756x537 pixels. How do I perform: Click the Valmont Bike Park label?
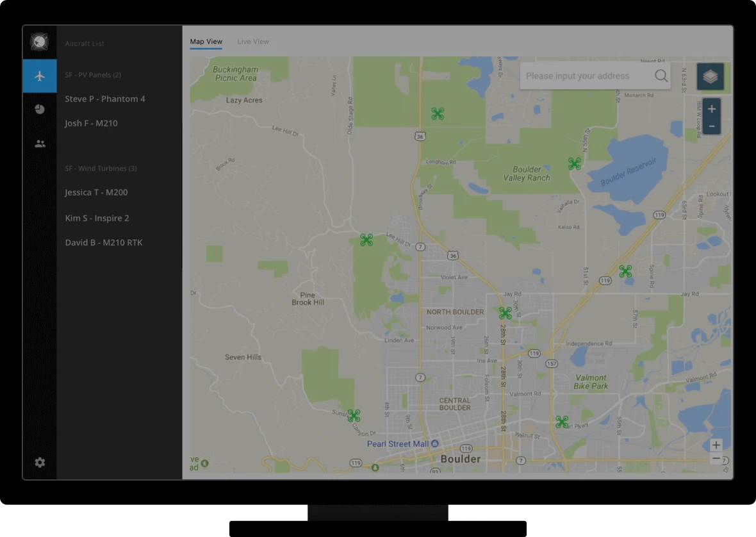tap(591, 382)
